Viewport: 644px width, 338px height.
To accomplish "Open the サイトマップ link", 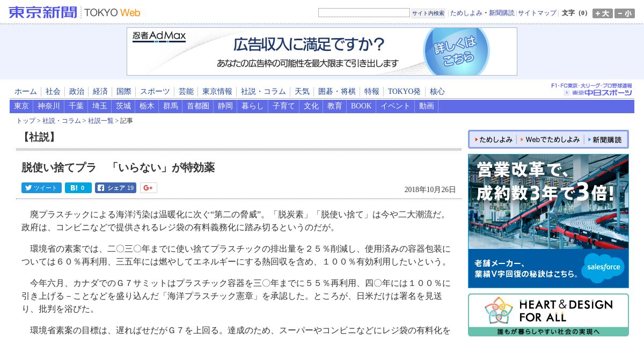I will coord(537,13).
